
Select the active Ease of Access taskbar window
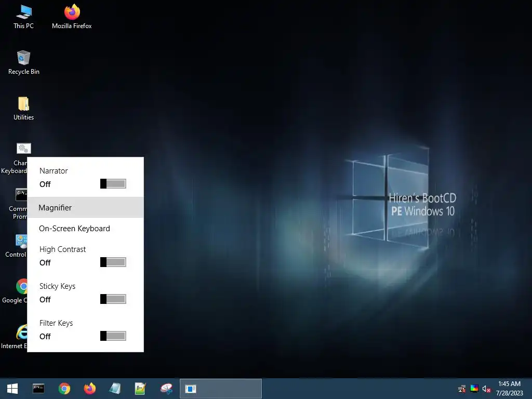click(x=220, y=389)
